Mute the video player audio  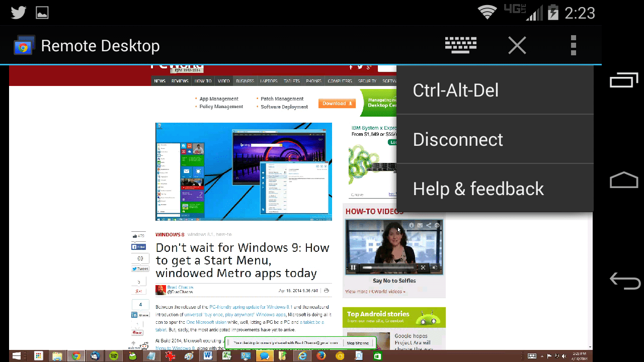(x=435, y=267)
